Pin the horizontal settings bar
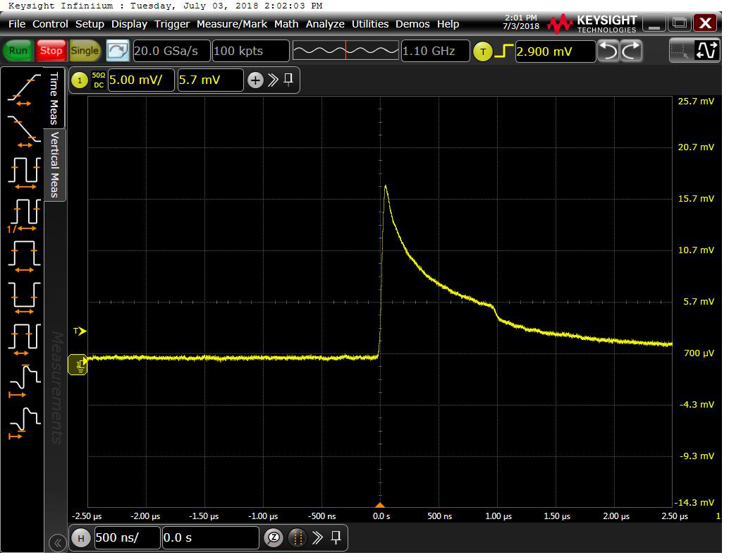 coord(336,538)
